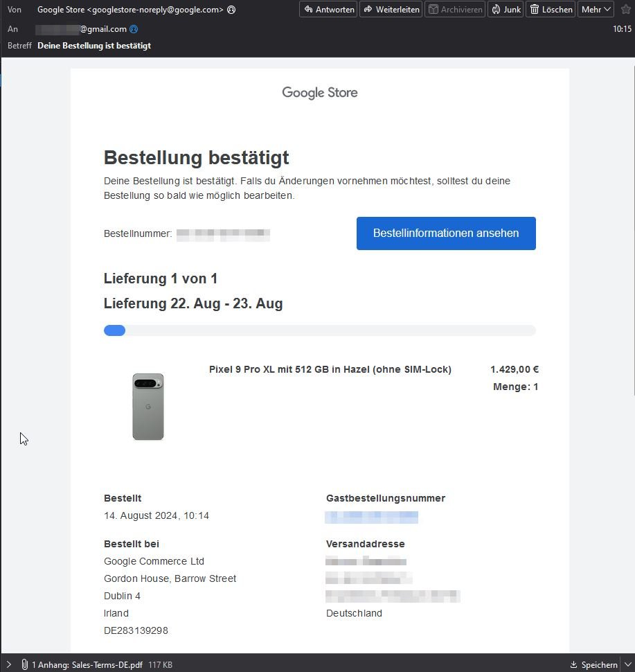This screenshot has width=635, height=672.
Task: Forward the email with Weiterleiten
Action: [x=391, y=10]
